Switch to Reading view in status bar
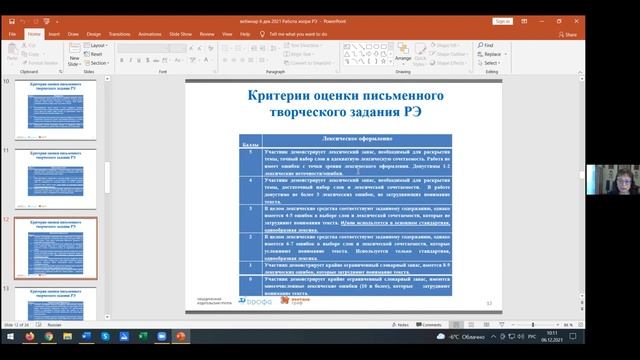This screenshot has width=640, height=360. (487, 325)
